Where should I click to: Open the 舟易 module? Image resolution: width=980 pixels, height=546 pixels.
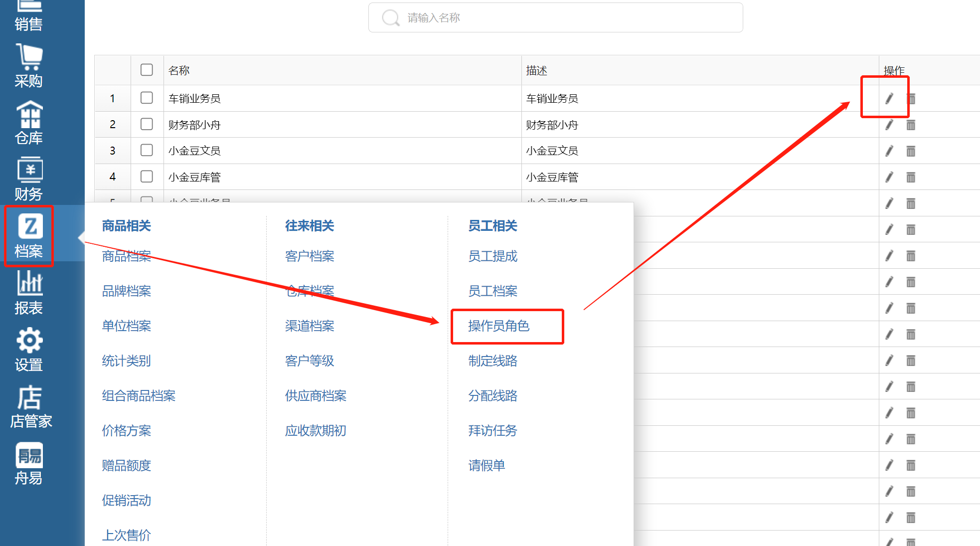28,464
